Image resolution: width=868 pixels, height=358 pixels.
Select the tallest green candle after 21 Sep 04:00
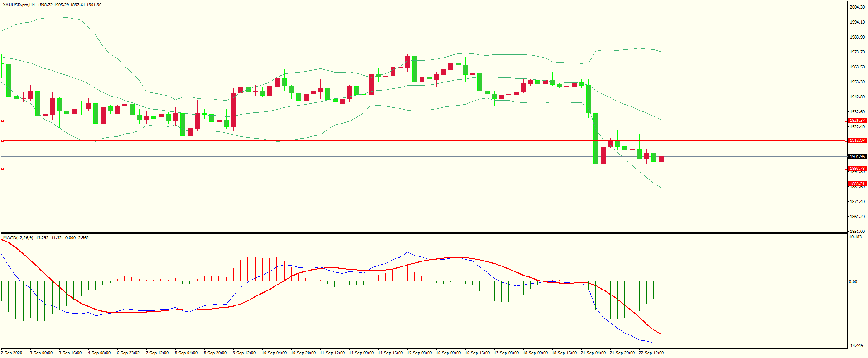(x=596, y=139)
